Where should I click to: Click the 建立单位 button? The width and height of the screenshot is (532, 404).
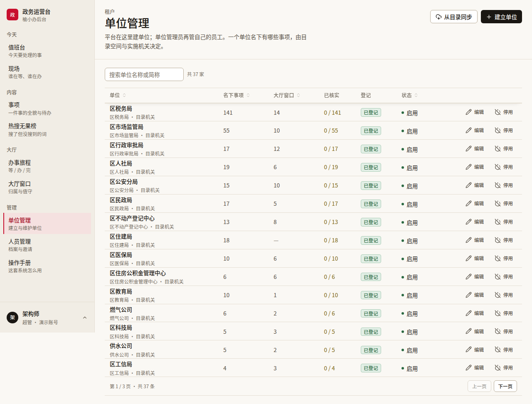[x=501, y=17]
